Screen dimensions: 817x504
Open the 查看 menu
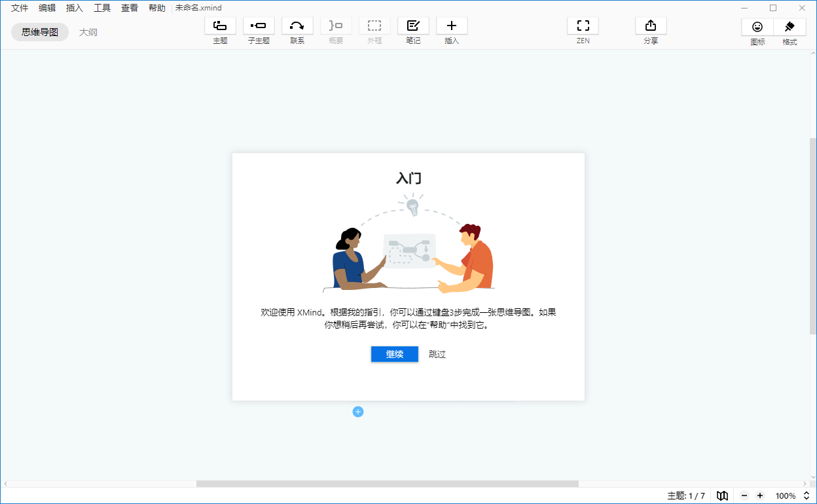click(x=130, y=8)
